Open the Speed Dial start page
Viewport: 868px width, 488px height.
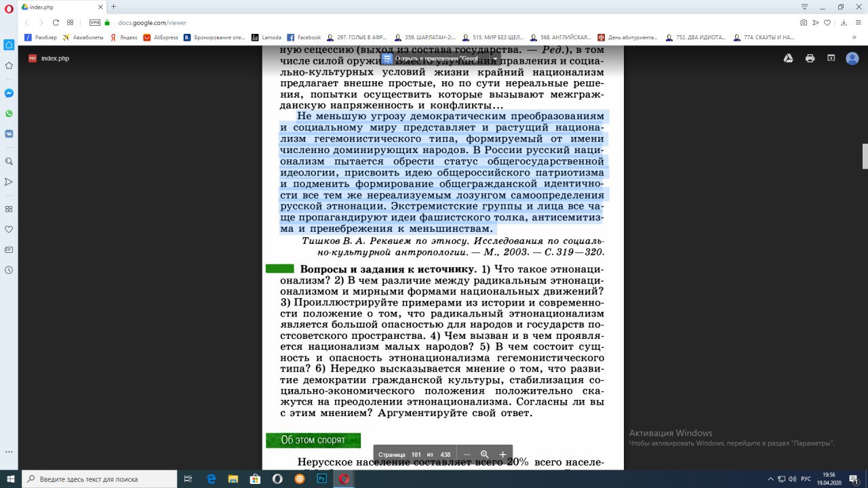pyautogui.click(x=70, y=22)
